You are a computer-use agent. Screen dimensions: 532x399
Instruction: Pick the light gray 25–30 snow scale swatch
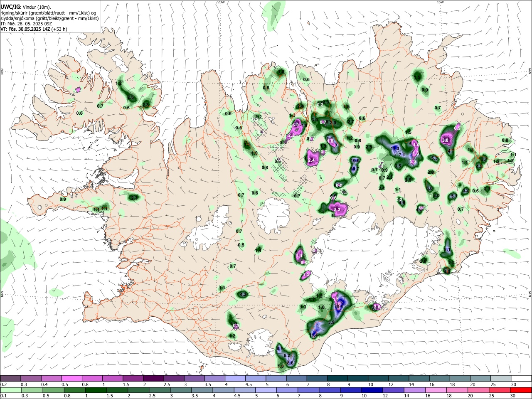(501, 378)
